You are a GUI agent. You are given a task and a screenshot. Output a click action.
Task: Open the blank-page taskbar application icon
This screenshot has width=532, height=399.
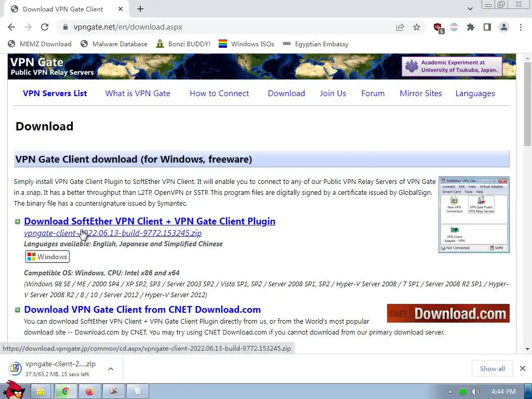137,392
